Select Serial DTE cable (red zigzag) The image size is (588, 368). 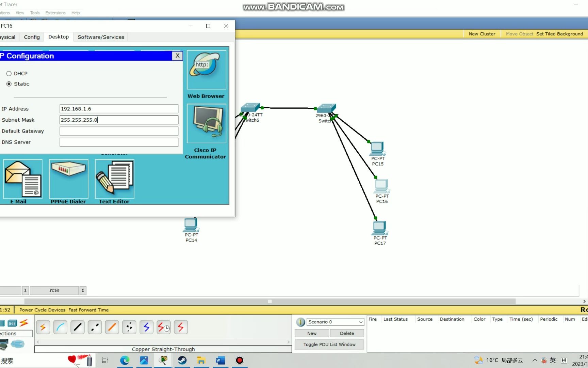click(x=181, y=327)
